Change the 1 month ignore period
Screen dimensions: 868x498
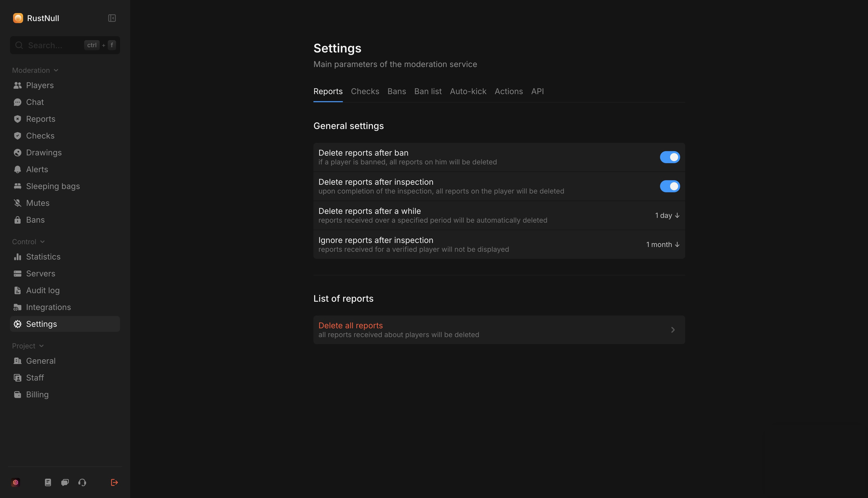click(662, 244)
